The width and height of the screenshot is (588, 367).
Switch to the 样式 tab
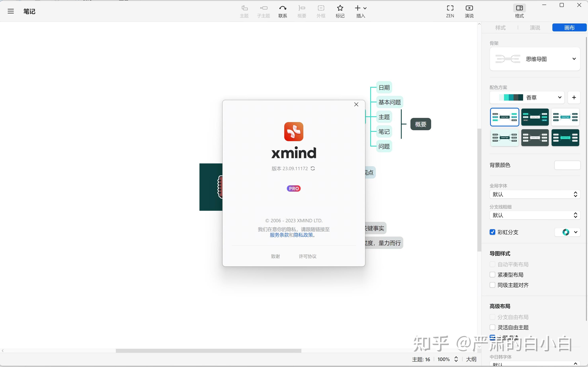point(501,28)
